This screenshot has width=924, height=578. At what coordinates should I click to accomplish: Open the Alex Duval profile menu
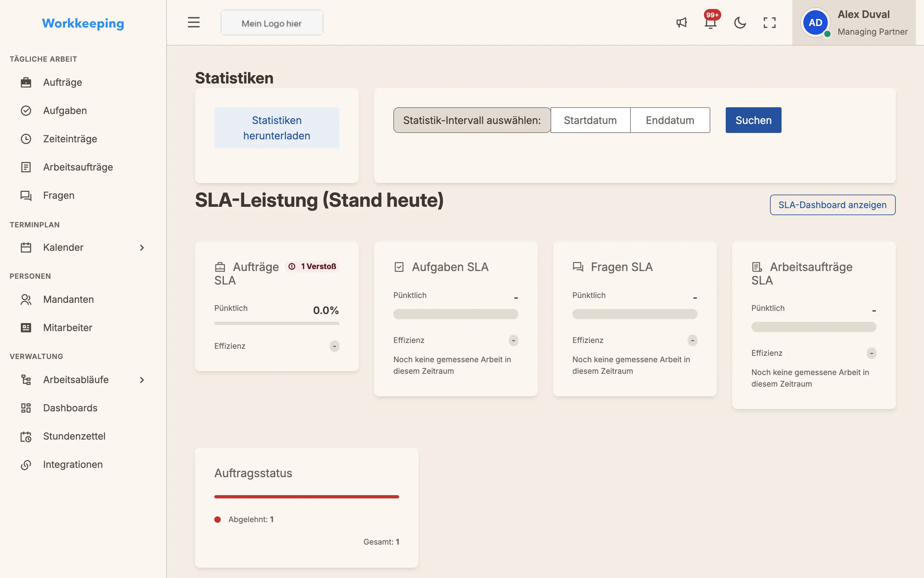coord(854,22)
